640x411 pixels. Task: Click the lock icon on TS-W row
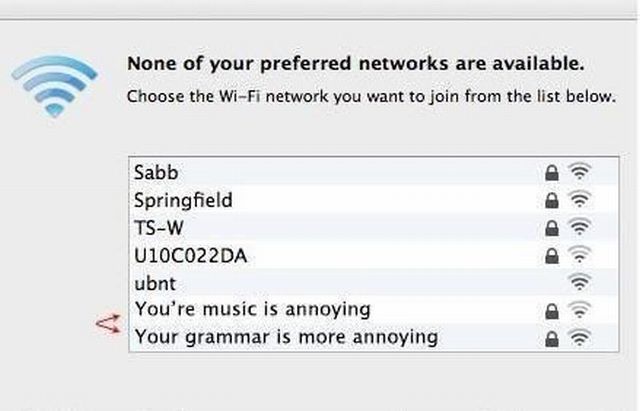click(x=551, y=228)
